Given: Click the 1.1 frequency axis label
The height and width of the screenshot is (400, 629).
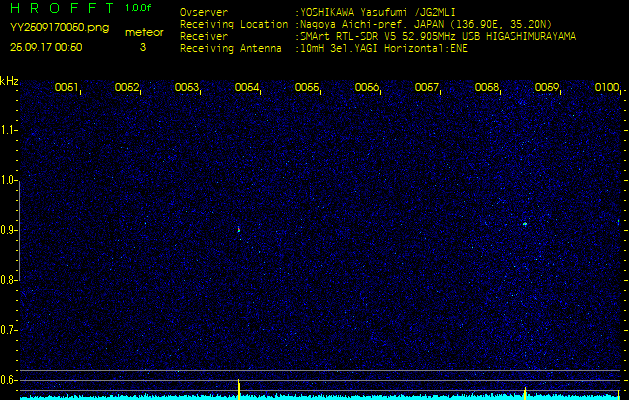Looking at the screenshot, I should 9,130.
